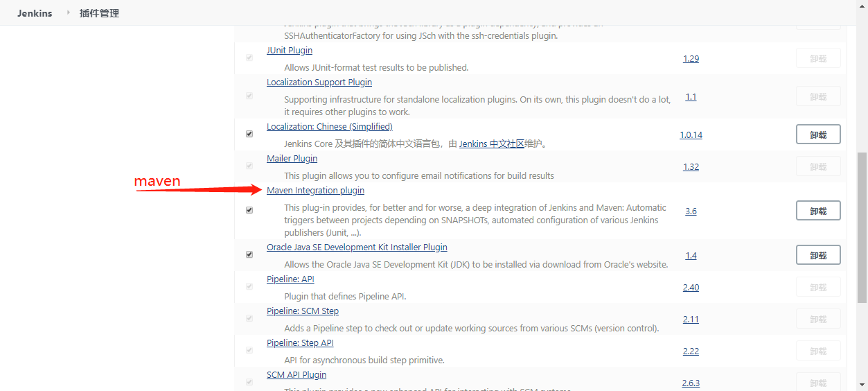Viewport: 868px width, 391px height.
Task: Click SCM API Plugin version 2.6.3
Action: pos(691,383)
